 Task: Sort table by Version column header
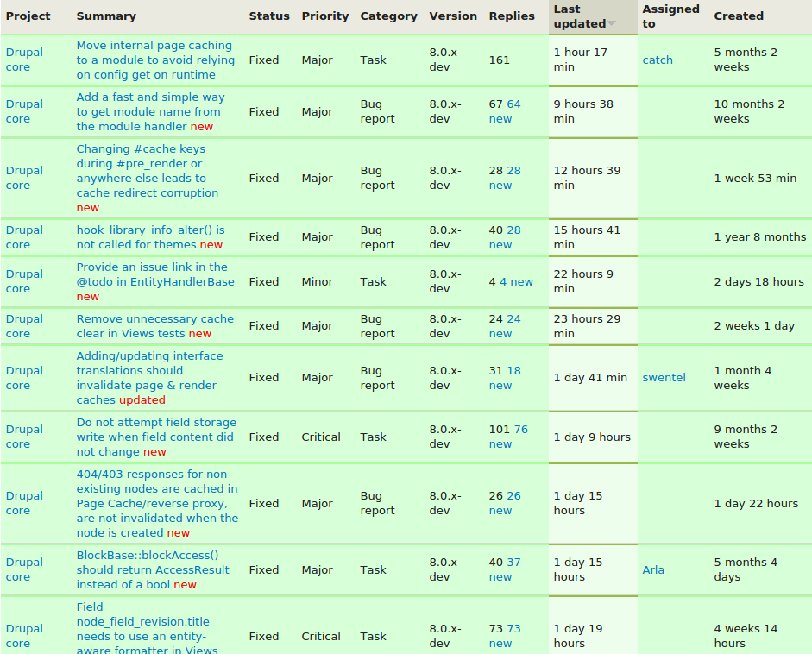point(453,16)
